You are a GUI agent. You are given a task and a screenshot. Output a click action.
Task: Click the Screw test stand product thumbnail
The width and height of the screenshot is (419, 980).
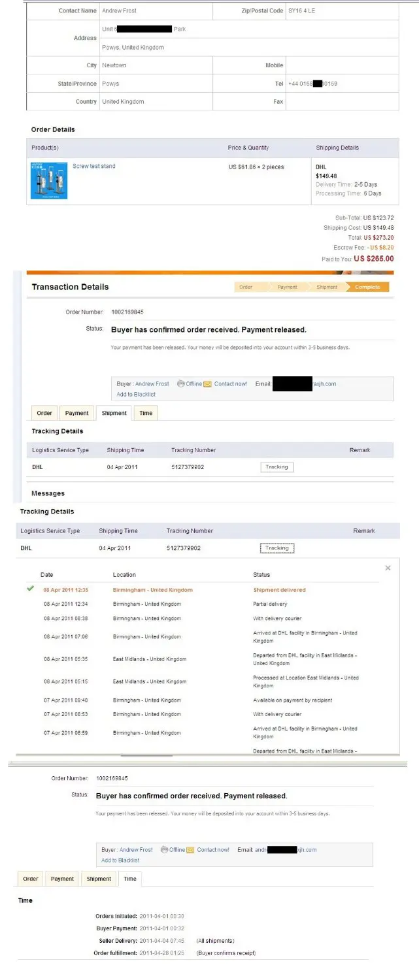click(49, 180)
